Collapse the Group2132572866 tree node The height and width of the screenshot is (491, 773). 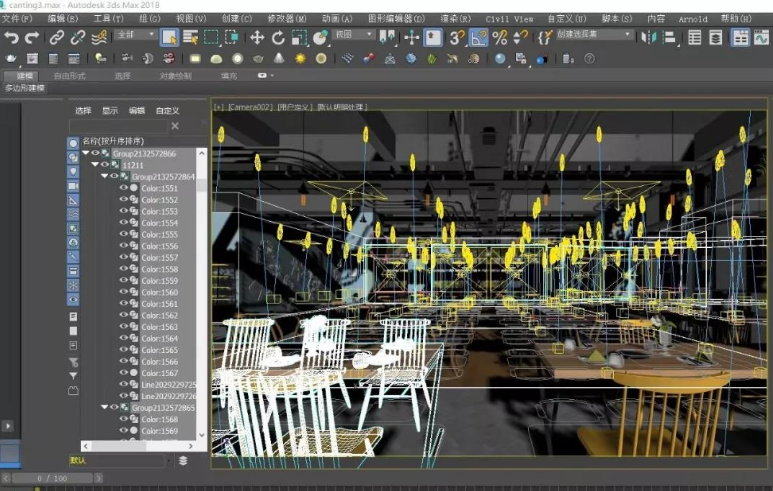[86, 153]
